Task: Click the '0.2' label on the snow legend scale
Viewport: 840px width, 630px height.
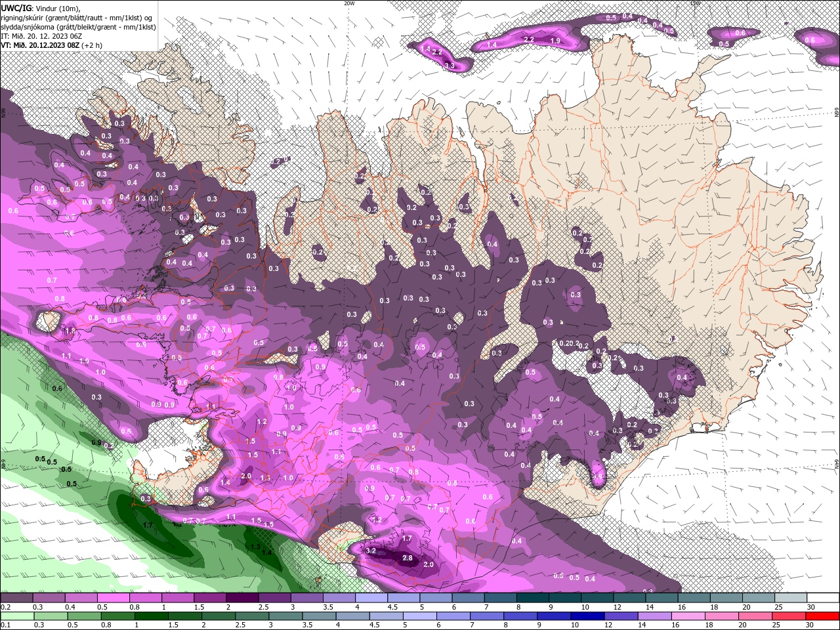Action: tap(5, 607)
